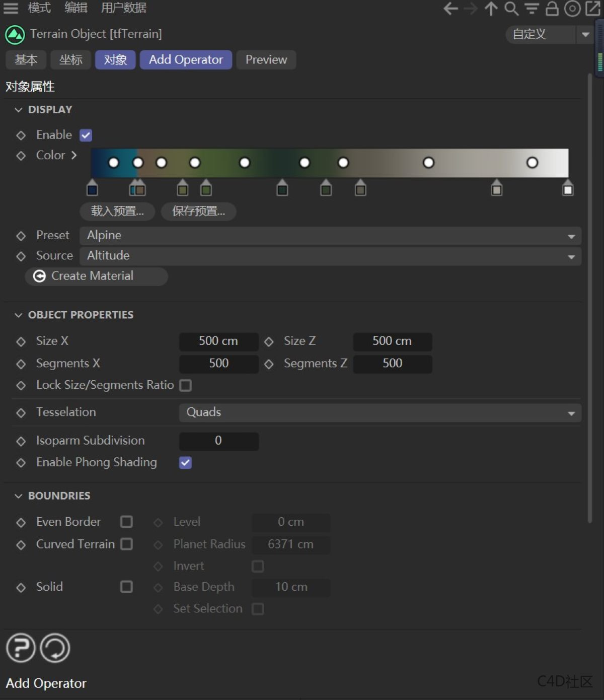Click the Create Material button
This screenshot has height=700, width=604.
tap(96, 276)
